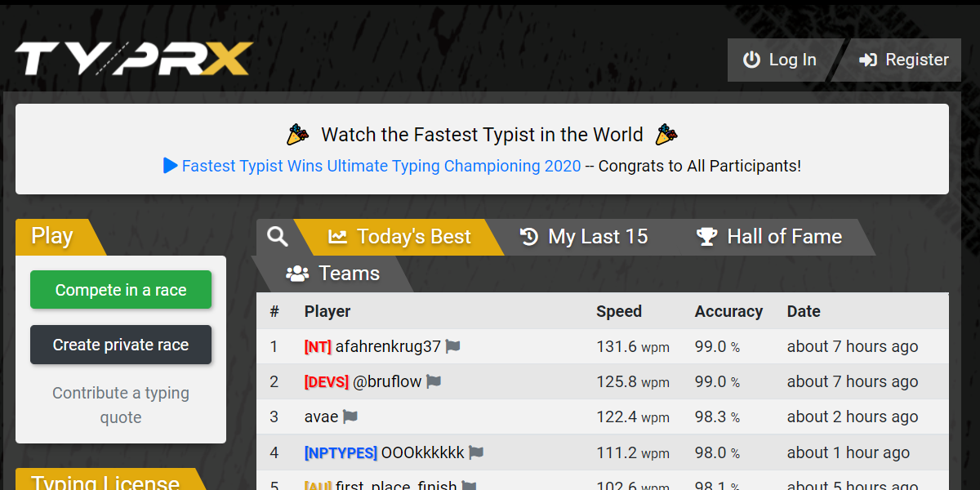Click the flag icon next to @bruflow
The image size is (980, 490).
pos(433,381)
